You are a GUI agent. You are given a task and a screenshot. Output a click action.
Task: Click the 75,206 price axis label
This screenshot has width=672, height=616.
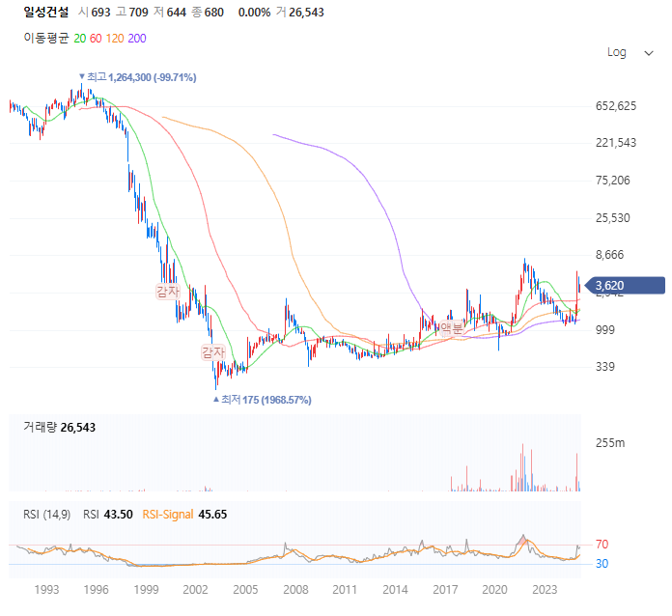613,181
